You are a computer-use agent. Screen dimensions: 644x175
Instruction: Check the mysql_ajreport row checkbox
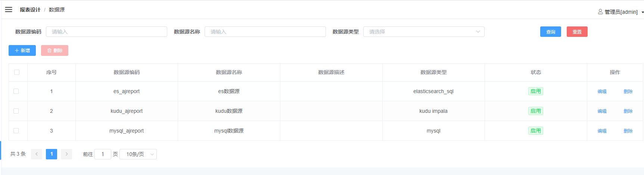(16, 131)
